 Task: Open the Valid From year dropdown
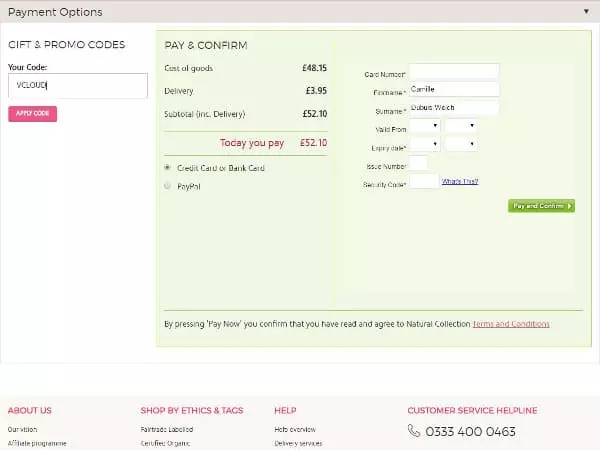coord(460,126)
